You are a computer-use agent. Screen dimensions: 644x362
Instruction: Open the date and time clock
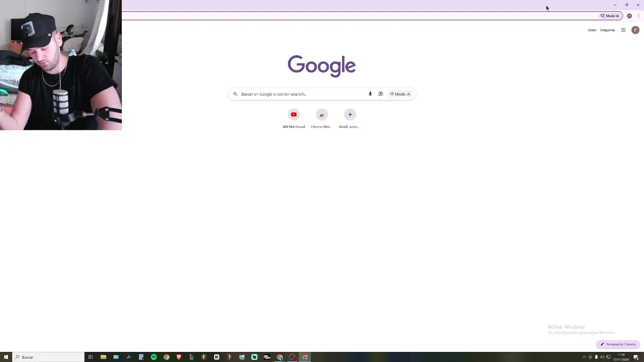click(x=621, y=357)
